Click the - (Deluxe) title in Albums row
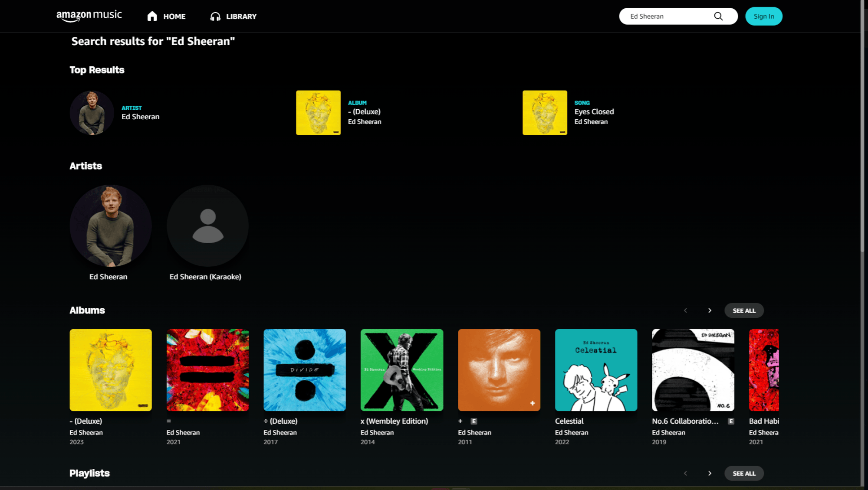 86,421
